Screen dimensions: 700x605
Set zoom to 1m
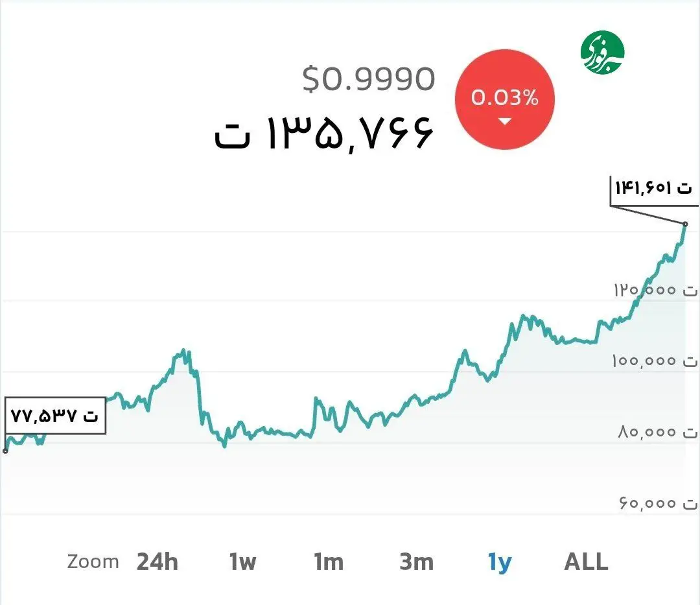click(x=329, y=562)
